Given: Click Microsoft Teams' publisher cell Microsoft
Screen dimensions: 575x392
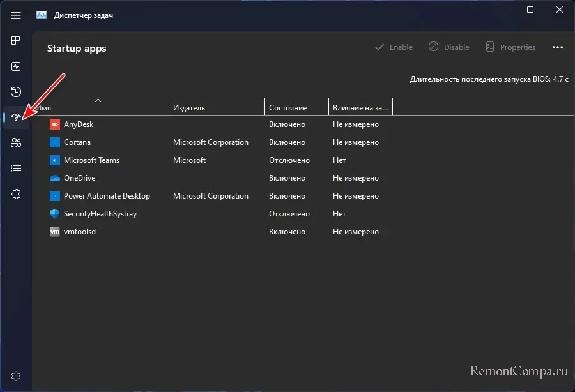Looking at the screenshot, I should click(189, 160).
